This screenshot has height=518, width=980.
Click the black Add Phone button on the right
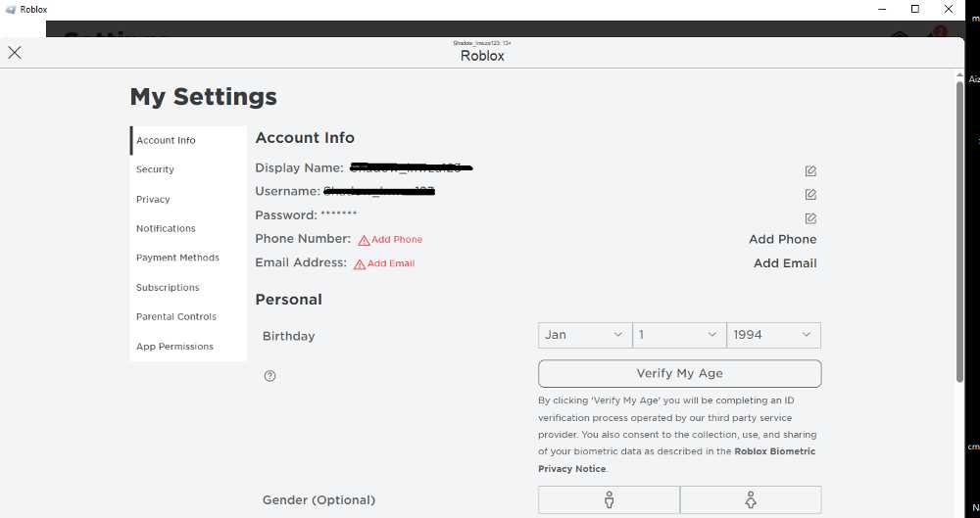coord(782,239)
